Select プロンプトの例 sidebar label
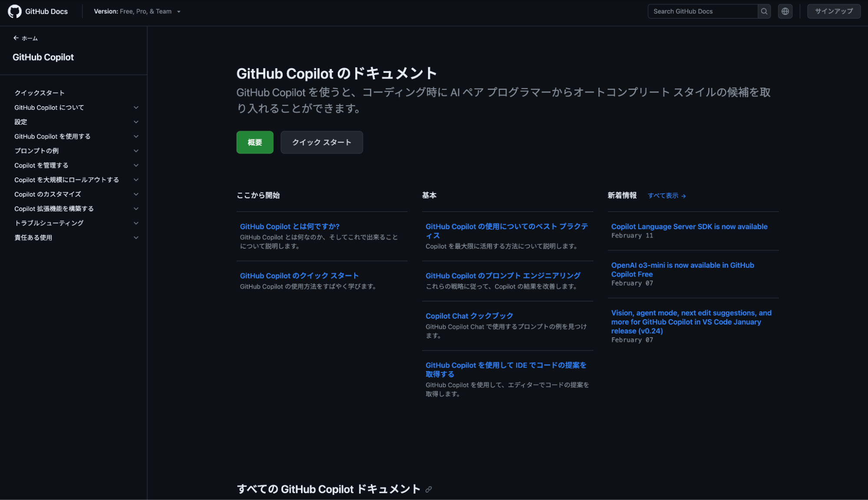Viewport: 868px width, 500px height. coord(36,151)
